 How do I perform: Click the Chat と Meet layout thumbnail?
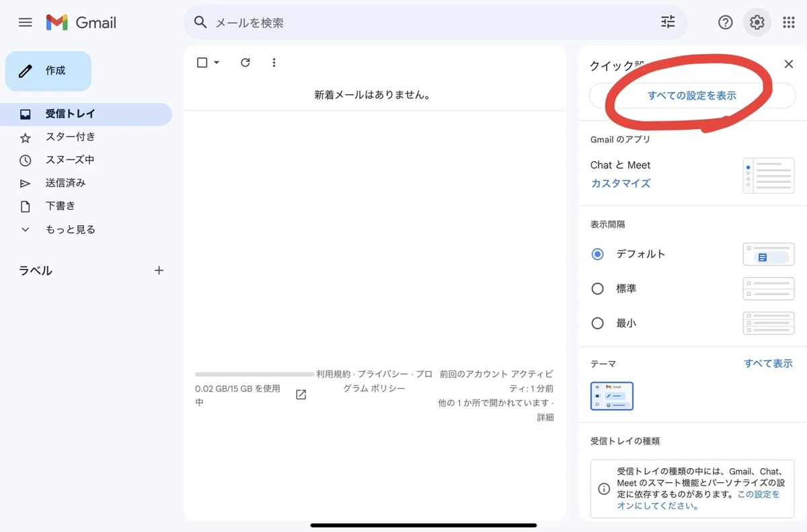click(769, 176)
